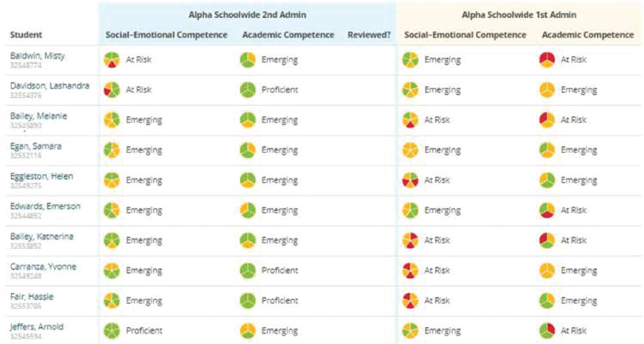
Task: Click Emerson Edwards' 1st Admin Academic Competence pie icon
Action: [547, 210]
